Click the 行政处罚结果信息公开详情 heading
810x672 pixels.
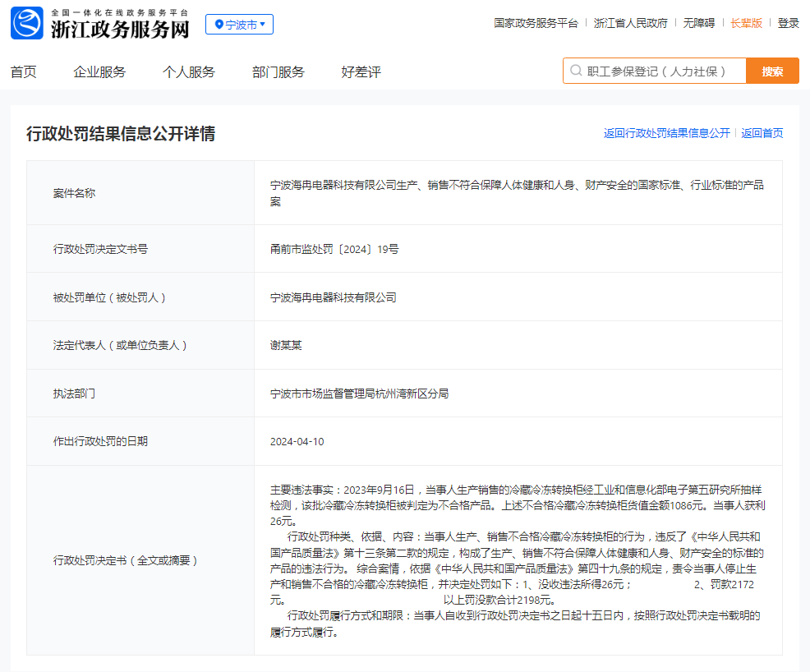point(121,134)
